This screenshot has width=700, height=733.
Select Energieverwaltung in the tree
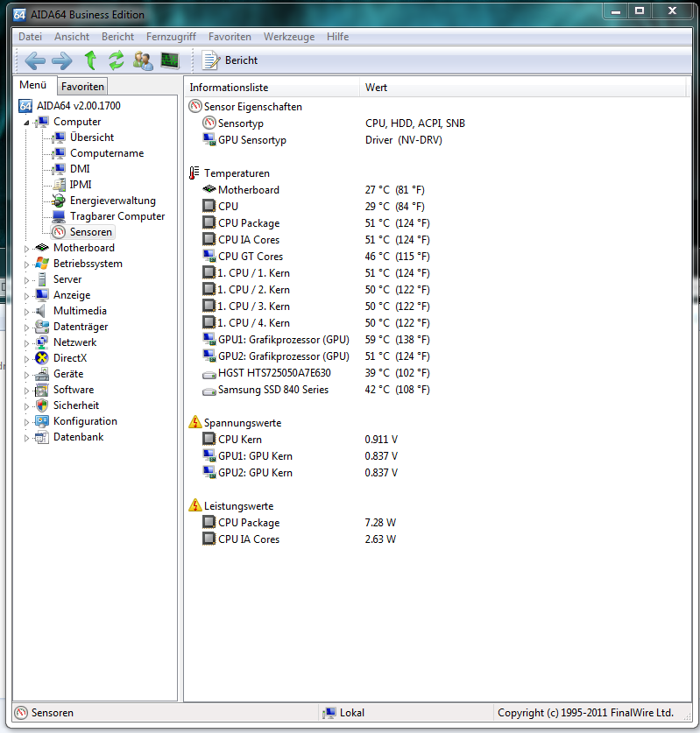pos(113,201)
